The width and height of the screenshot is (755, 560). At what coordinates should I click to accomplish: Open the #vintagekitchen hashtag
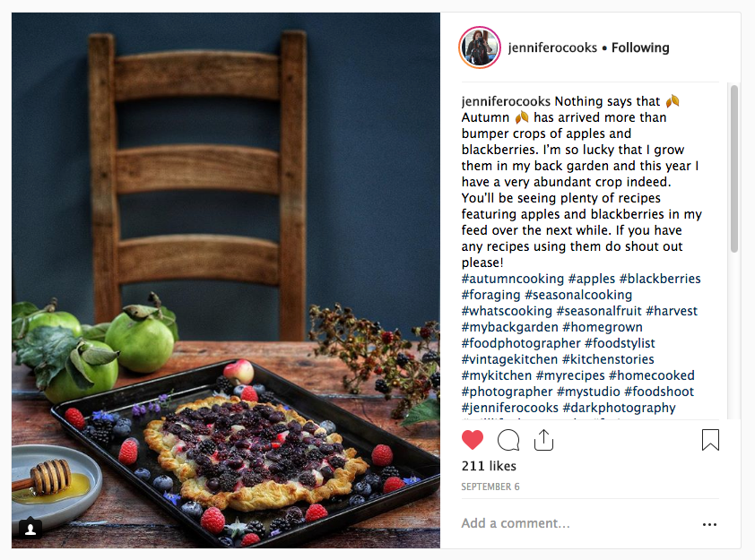(x=509, y=359)
